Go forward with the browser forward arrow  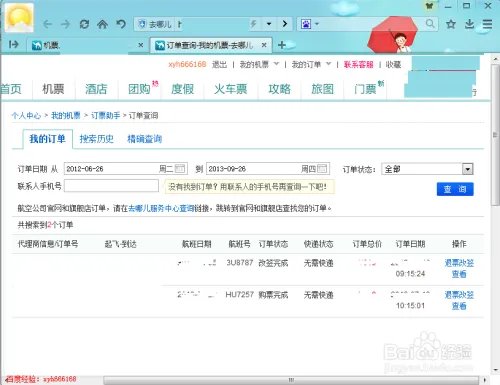(x=66, y=24)
